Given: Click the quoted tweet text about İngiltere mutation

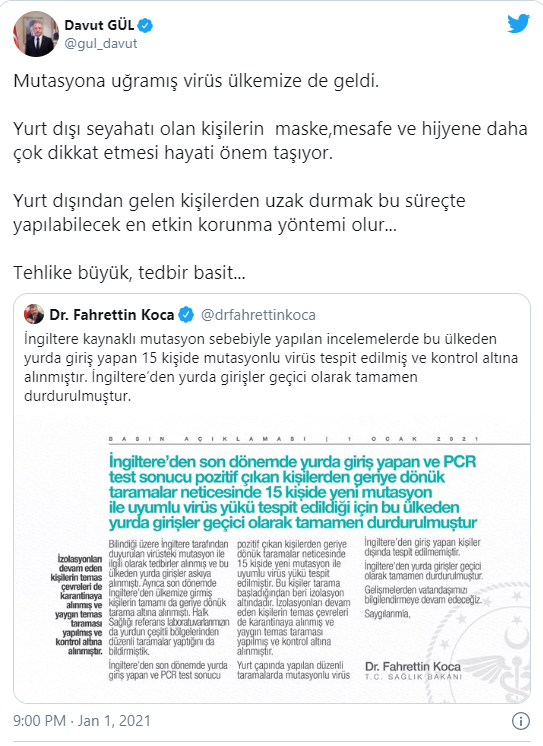Looking at the screenshot, I should (271, 367).
